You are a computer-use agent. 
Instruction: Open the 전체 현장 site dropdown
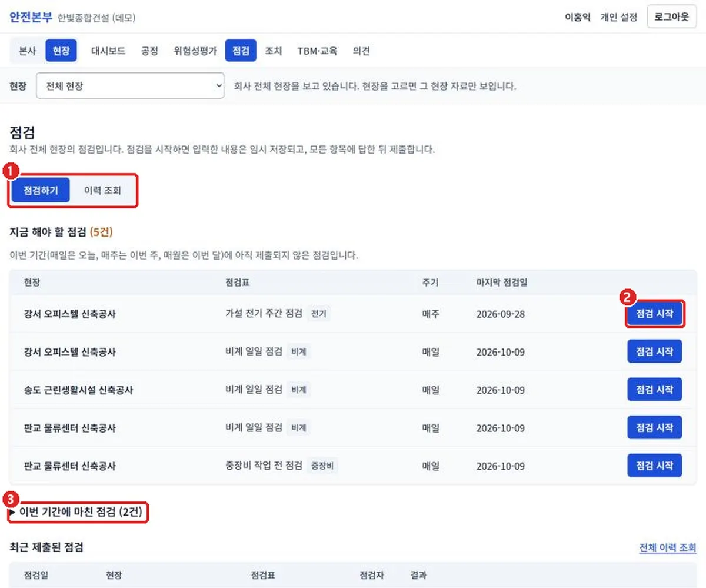pos(131,86)
